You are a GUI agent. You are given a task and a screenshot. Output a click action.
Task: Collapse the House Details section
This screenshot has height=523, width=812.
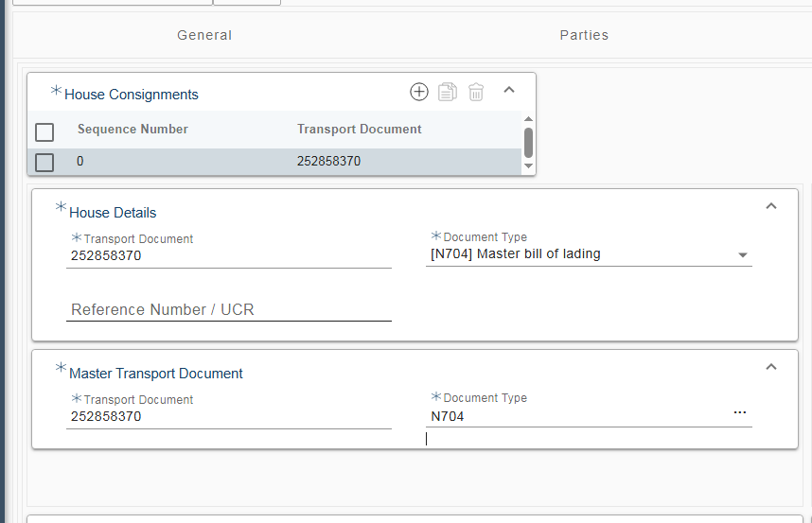point(771,206)
